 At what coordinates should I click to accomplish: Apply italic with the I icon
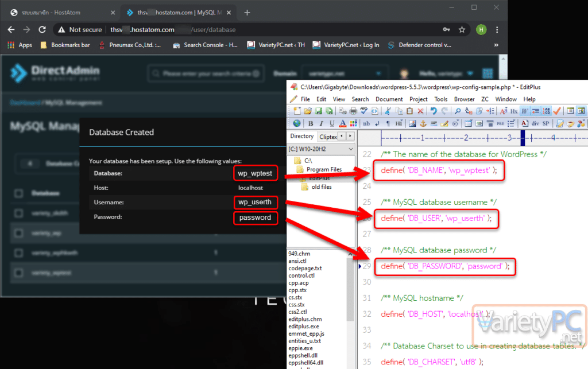pos(321,123)
